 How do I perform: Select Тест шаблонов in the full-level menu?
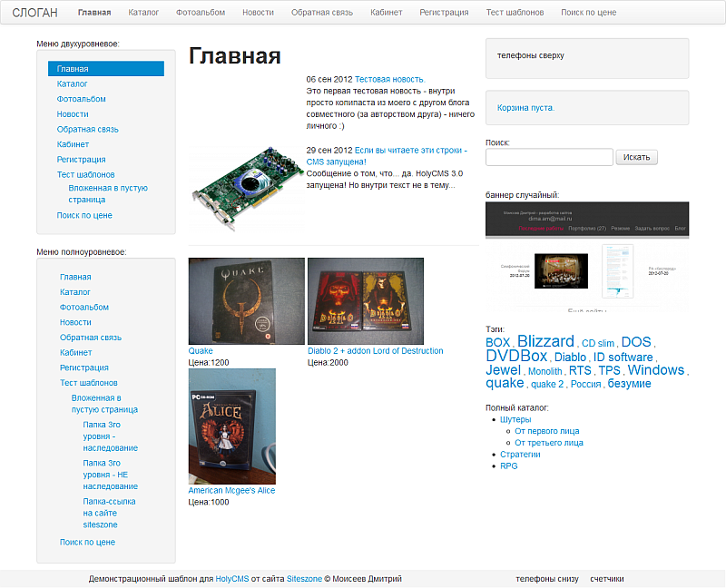point(88,383)
